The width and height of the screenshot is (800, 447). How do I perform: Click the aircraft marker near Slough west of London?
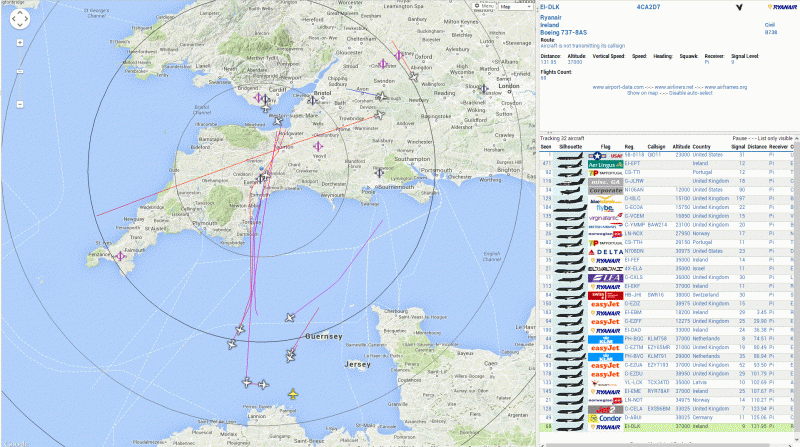pyautogui.click(x=483, y=88)
